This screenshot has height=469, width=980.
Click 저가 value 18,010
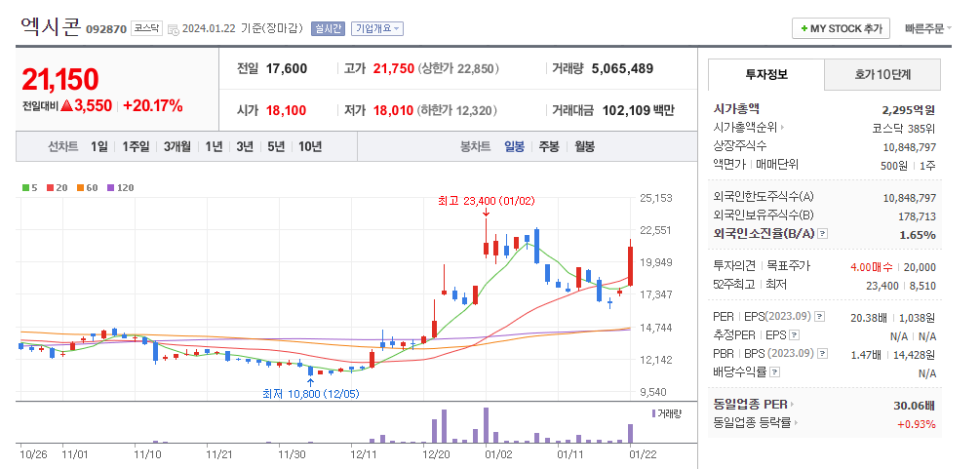393,111
